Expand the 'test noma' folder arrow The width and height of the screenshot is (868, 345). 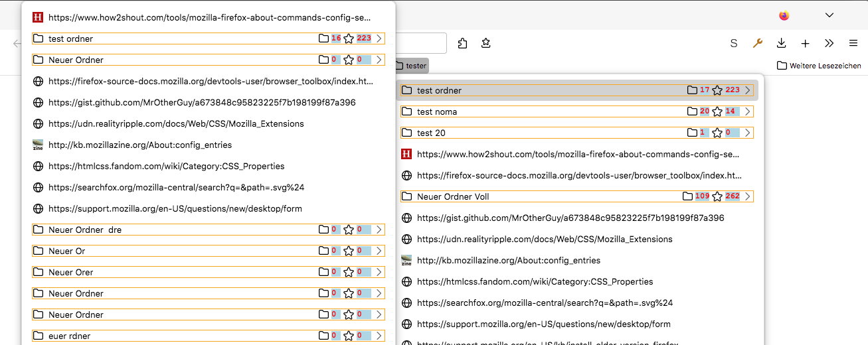coord(747,111)
